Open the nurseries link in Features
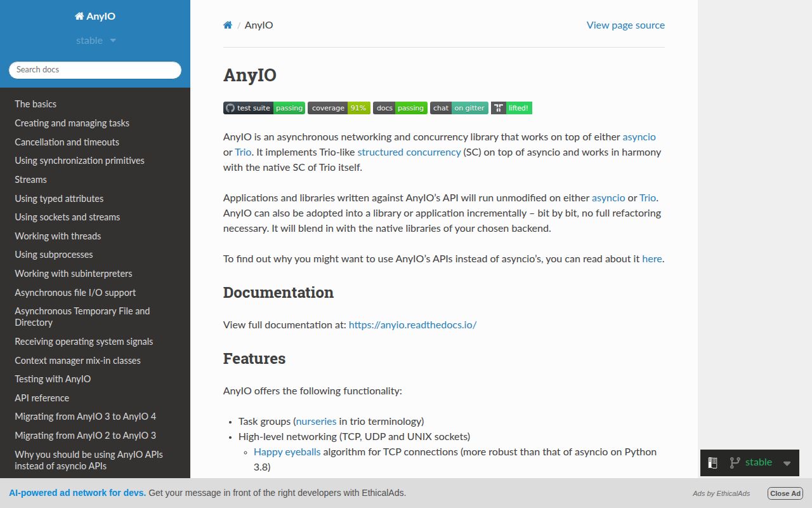This screenshot has height=508, width=812. click(316, 422)
